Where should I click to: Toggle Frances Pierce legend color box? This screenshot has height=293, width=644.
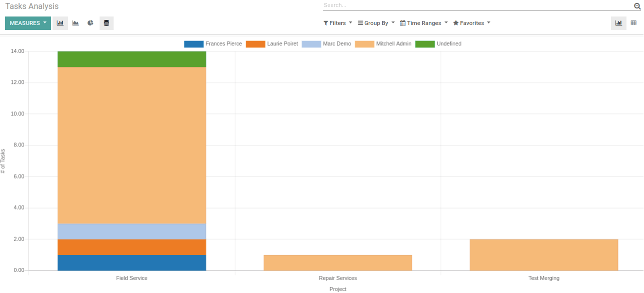click(194, 44)
